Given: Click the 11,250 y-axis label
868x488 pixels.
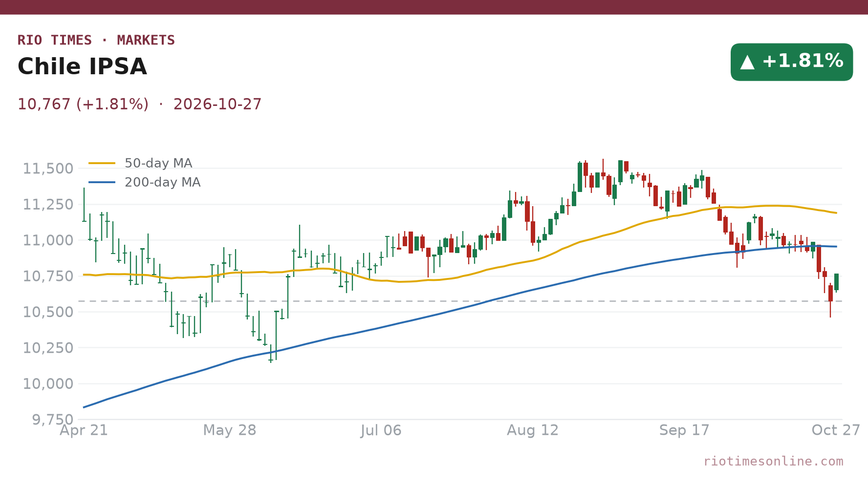Looking at the screenshot, I should point(48,204).
